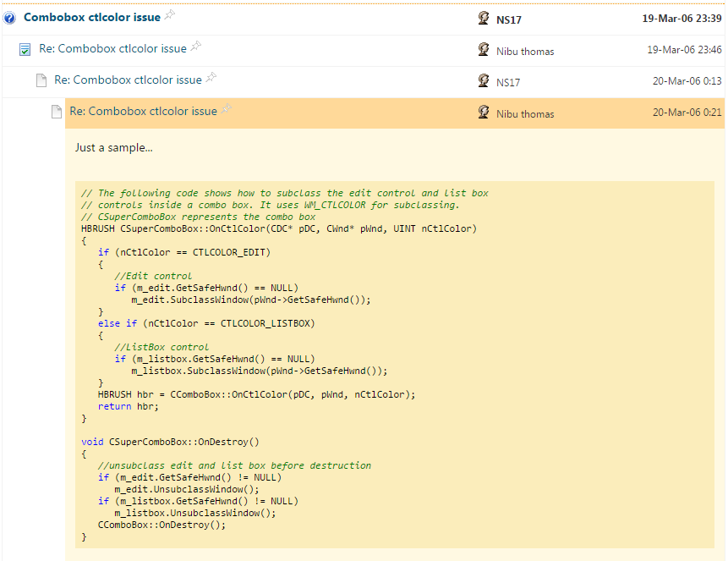Click the void CSuperComboBox::OnDestroy() line
Image resolution: width=728 pixels, height=561 pixels.
coord(171,442)
